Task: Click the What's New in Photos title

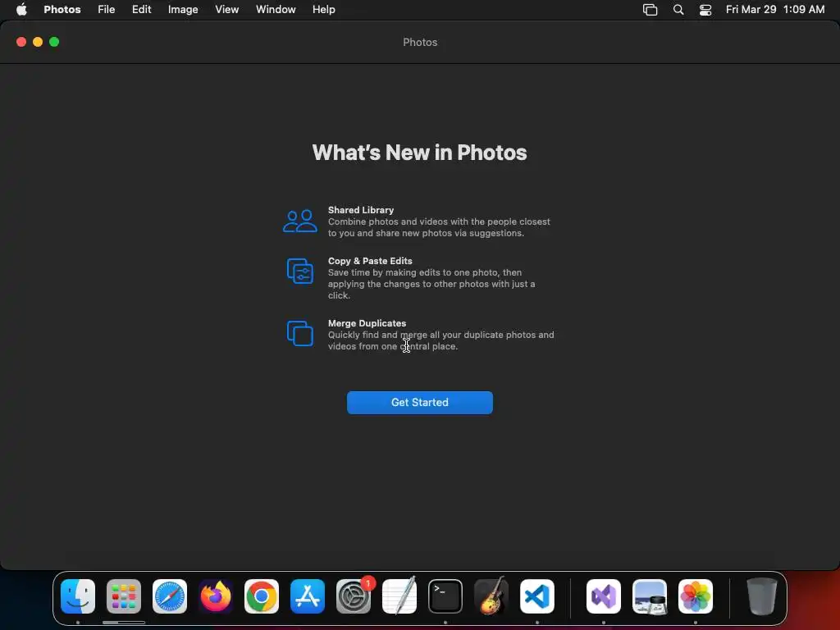Action: click(419, 153)
